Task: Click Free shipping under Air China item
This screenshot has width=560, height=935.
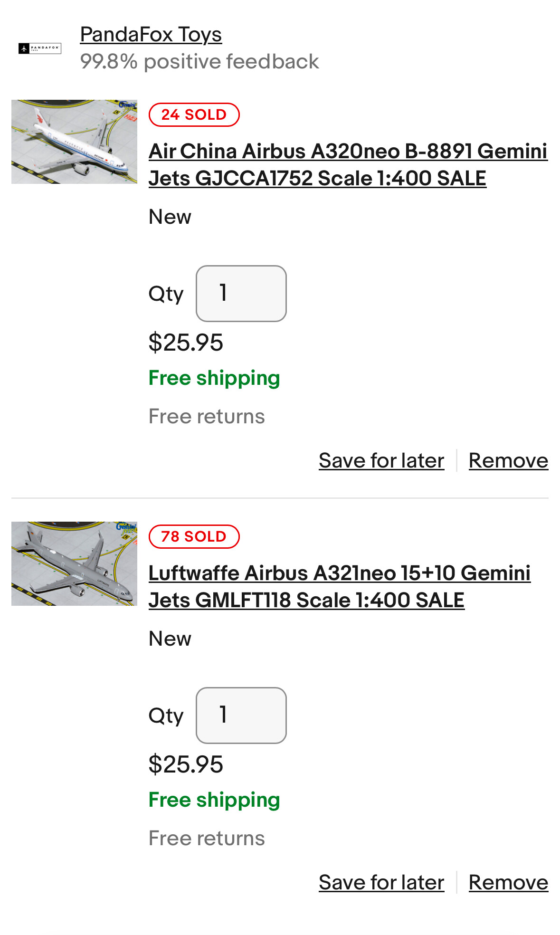Action: 214,378
